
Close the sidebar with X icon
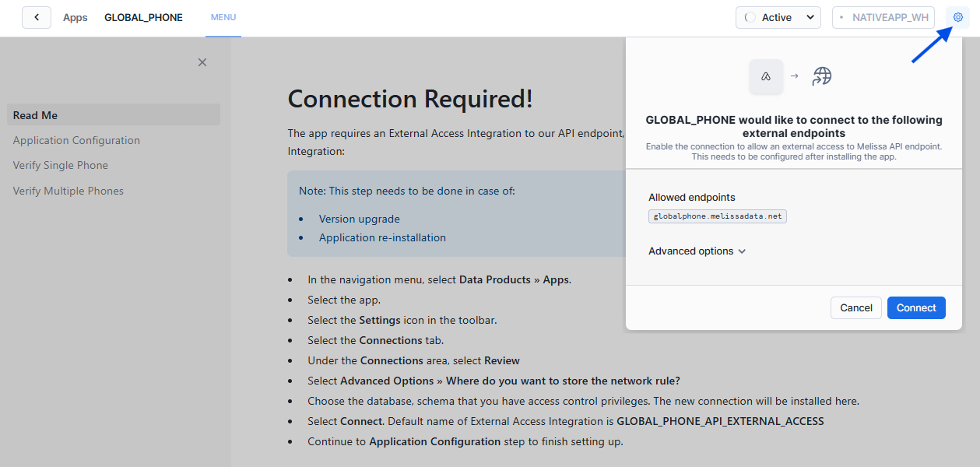coord(202,62)
